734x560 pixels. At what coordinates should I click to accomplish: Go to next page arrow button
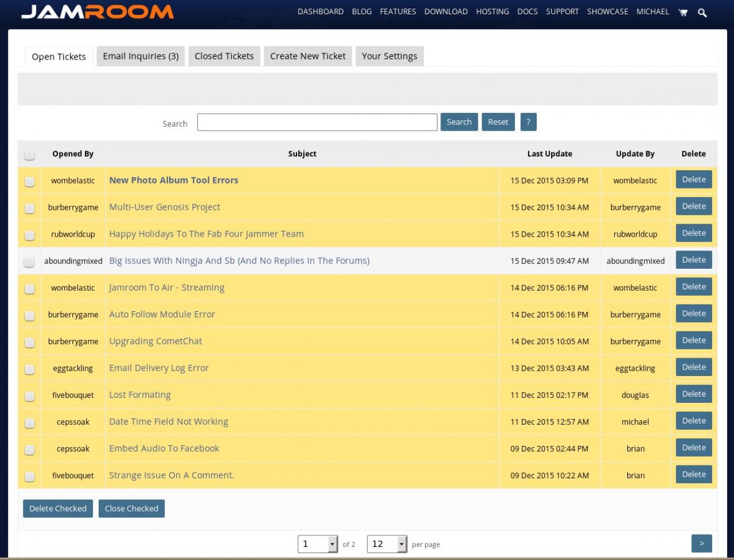tap(701, 543)
